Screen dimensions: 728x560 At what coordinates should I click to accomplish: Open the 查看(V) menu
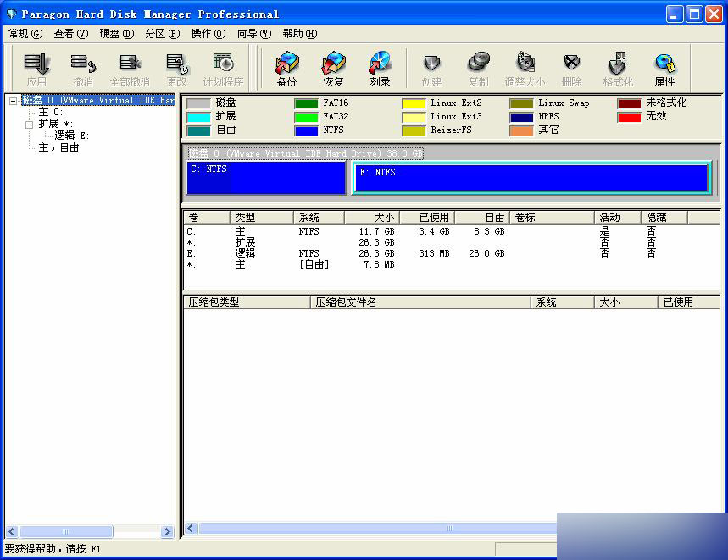[70, 34]
